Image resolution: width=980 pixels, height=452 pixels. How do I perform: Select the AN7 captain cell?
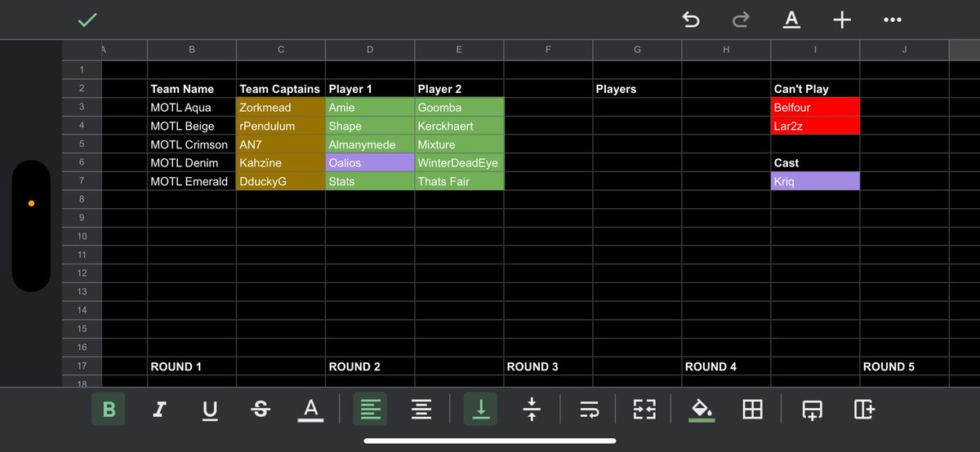pos(281,144)
